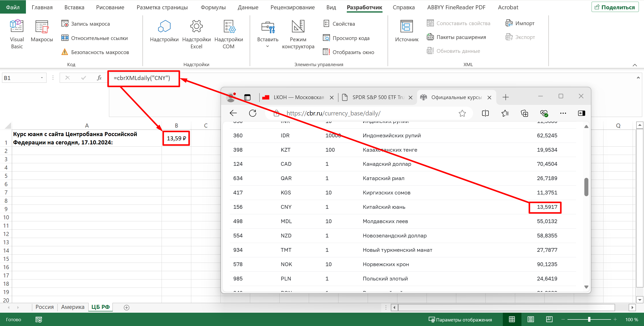Click the zoom-in plus button

coord(615,319)
